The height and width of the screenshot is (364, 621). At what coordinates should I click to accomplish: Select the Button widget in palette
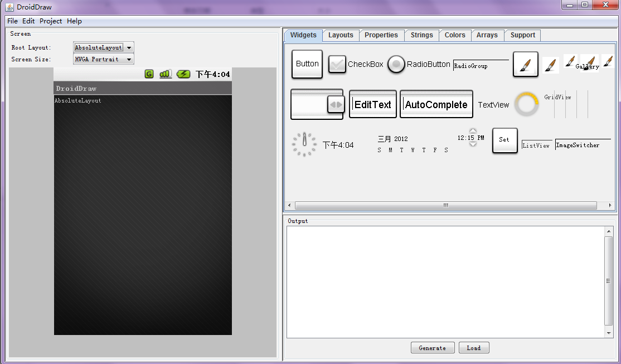(307, 64)
